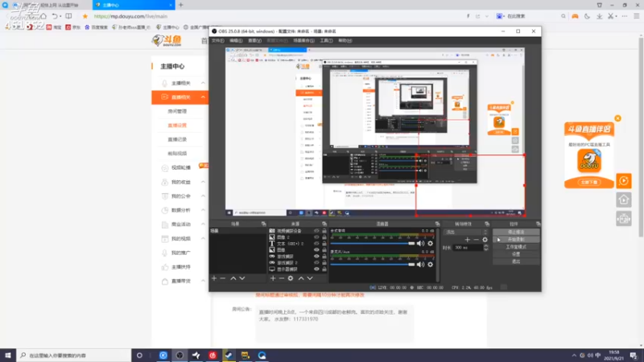Expand the 直播带货 sidebar section

coord(203,281)
